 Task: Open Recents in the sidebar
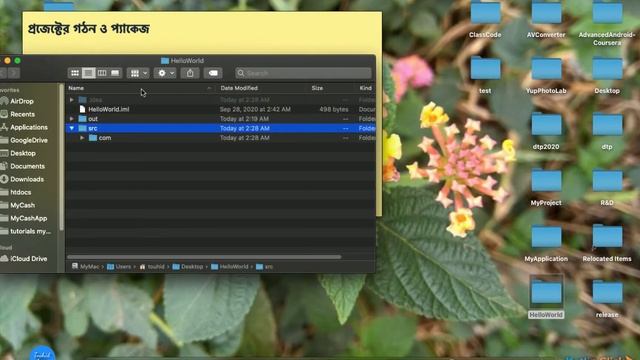click(22, 114)
